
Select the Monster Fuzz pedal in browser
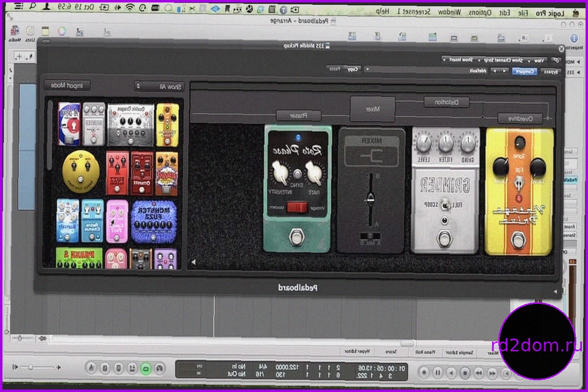tap(153, 221)
